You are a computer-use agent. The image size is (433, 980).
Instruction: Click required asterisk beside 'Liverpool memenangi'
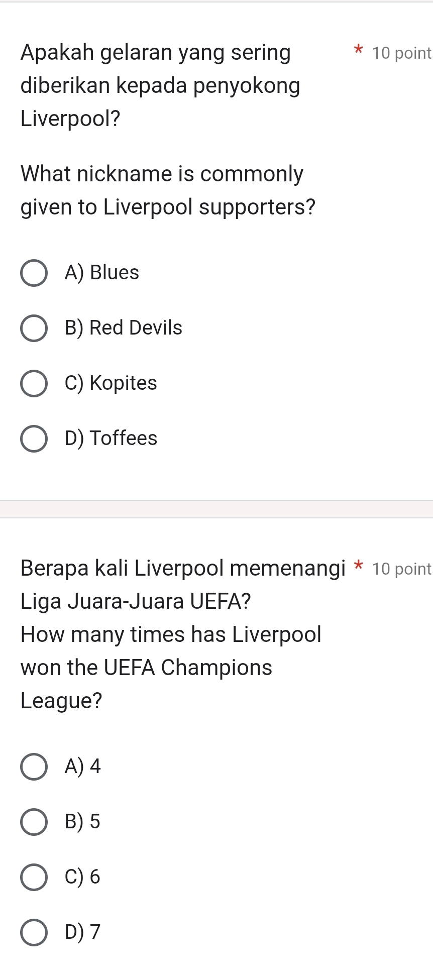358,566
